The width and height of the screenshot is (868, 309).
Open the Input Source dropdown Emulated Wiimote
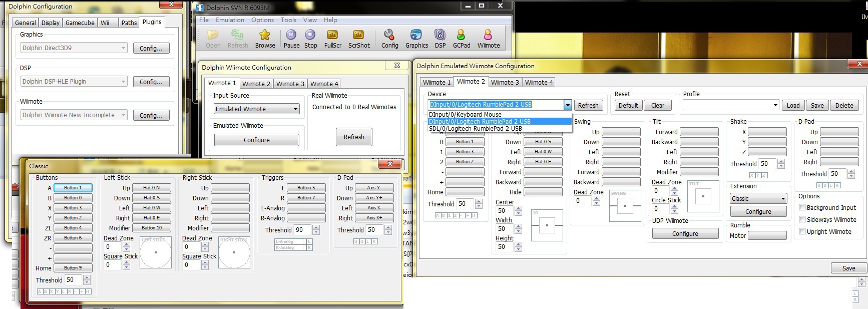click(257, 109)
